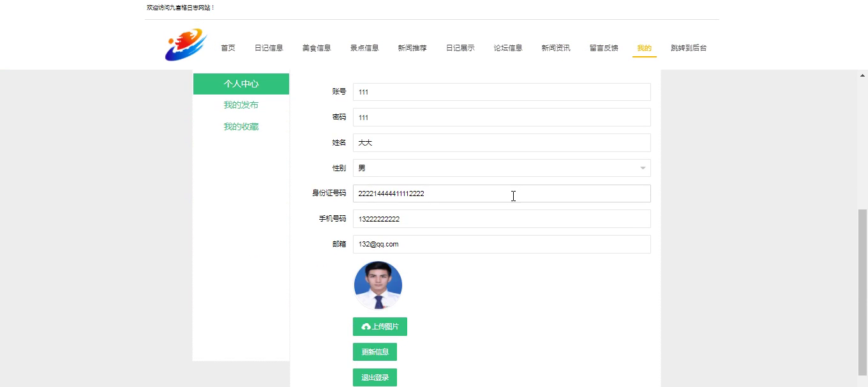The image size is (868, 387).
Task: Focus the 密码 input field
Action: [502, 118]
